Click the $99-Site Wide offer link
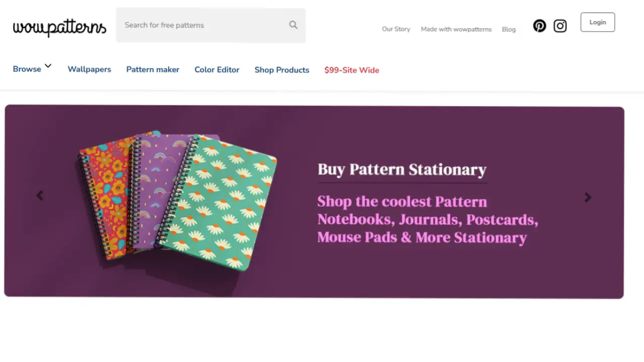This screenshot has width=644, height=362. tap(352, 70)
